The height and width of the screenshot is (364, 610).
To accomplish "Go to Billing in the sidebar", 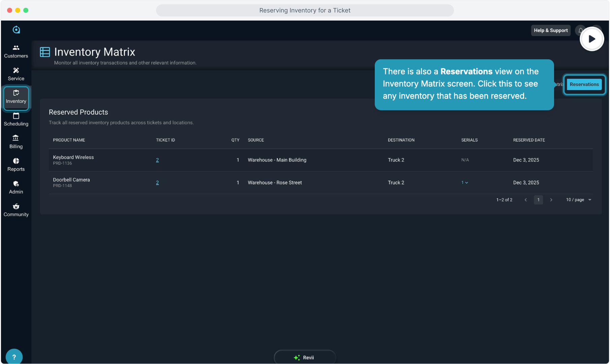I will tap(16, 142).
